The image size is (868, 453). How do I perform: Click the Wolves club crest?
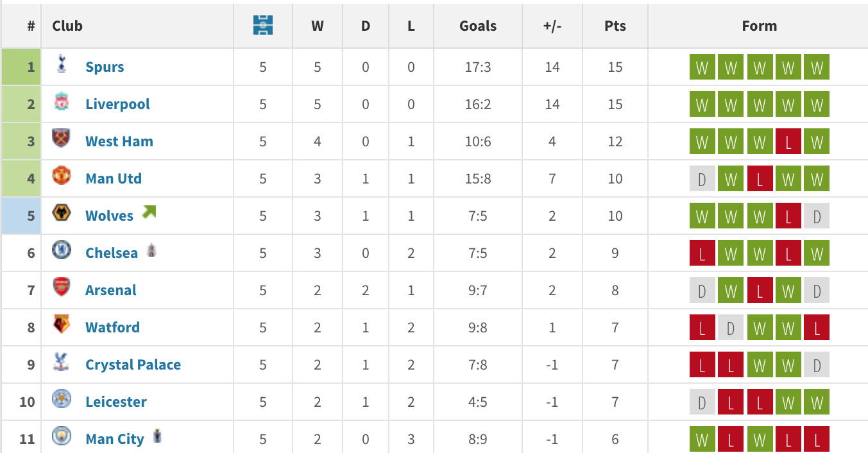tap(62, 213)
